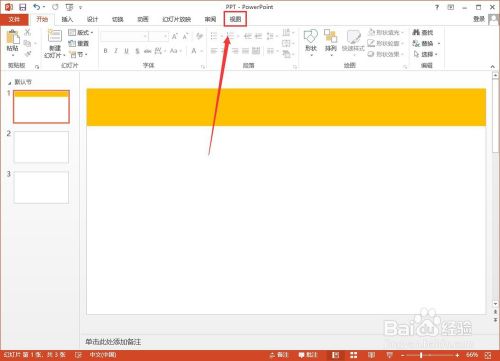The image size is (500, 361).
Task: Click the Arrange icon (排列)
Action: click(x=331, y=42)
